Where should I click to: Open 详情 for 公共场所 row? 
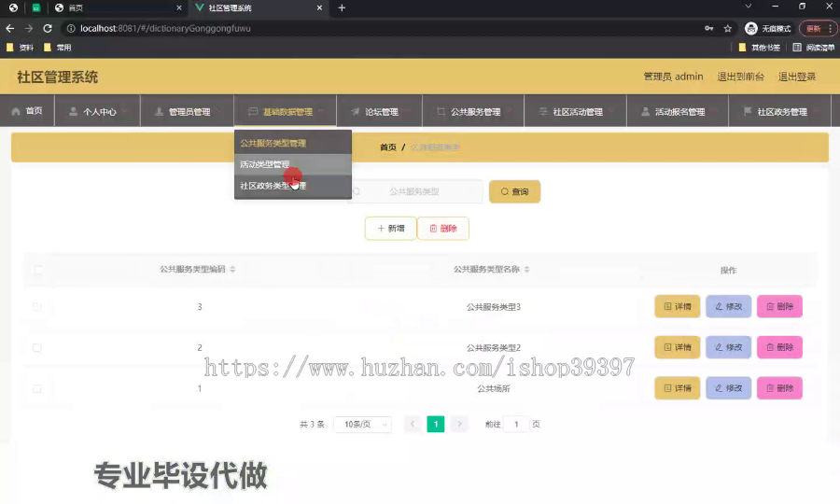(x=678, y=387)
